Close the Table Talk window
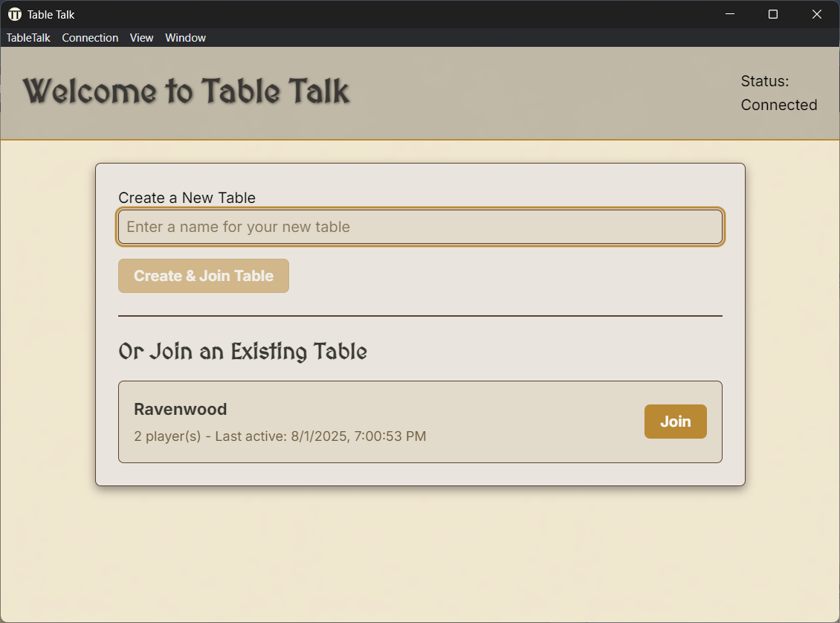840x623 pixels. pyautogui.click(x=816, y=14)
